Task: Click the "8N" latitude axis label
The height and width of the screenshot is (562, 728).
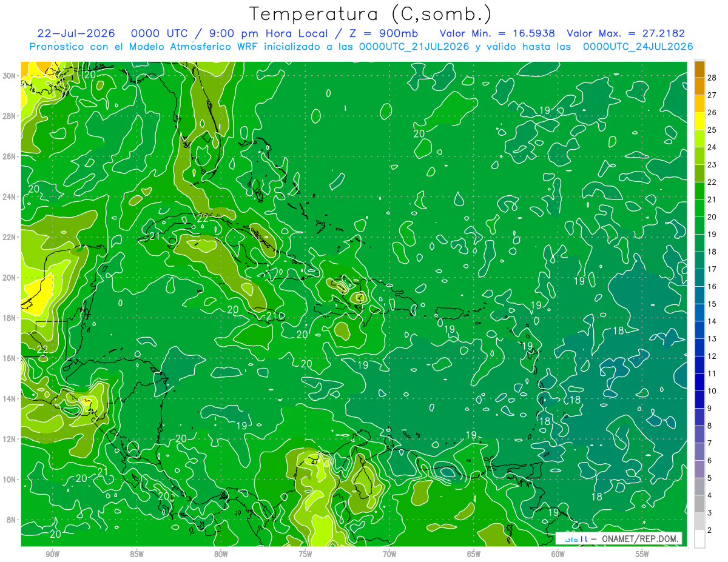Action: click(12, 520)
